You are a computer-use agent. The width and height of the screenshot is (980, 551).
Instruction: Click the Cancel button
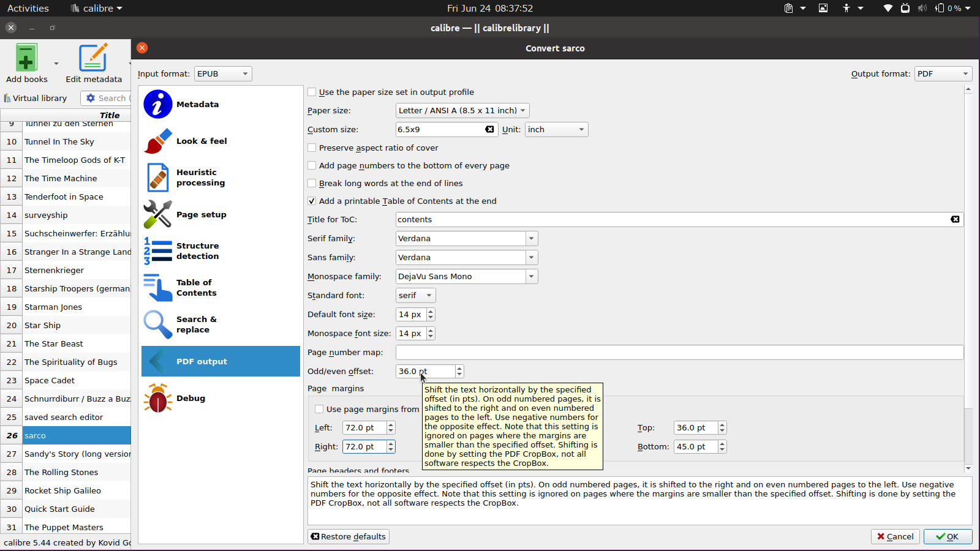pos(895,536)
